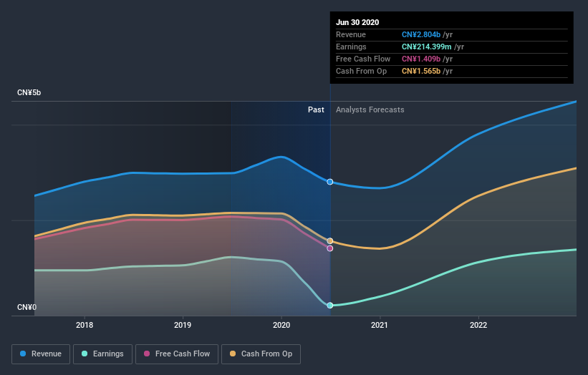Image resolution: width=588 pixels, height=375 pixels.
Task: Click the CN¥1.409b free cash flow value
Action: pyautogui.click(x=420, y=59)
